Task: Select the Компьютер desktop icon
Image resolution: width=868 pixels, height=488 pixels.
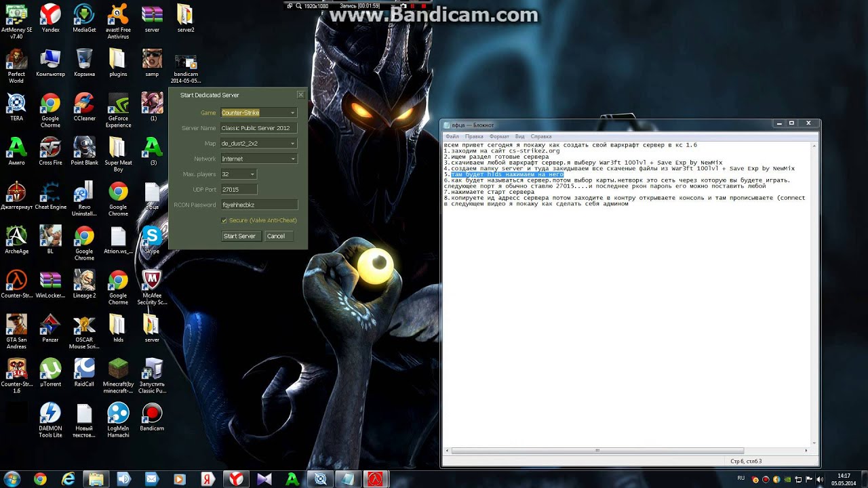Action: (50, 63)
